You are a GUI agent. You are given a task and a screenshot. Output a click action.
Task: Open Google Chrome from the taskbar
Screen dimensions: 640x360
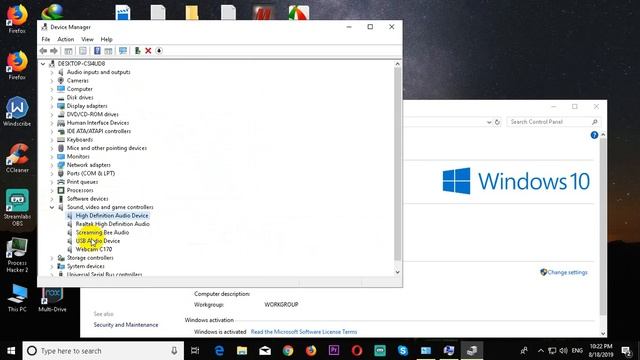click(288, 351)
